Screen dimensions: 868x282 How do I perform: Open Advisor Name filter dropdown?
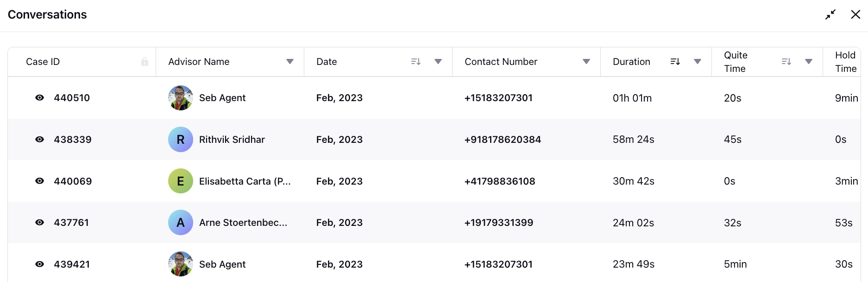[x=290, y=62]
